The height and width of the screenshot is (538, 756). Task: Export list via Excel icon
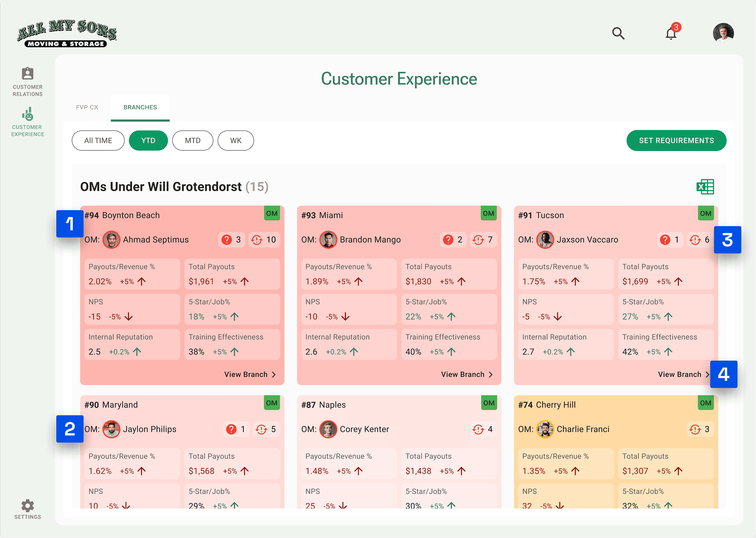tap(705, 187)
